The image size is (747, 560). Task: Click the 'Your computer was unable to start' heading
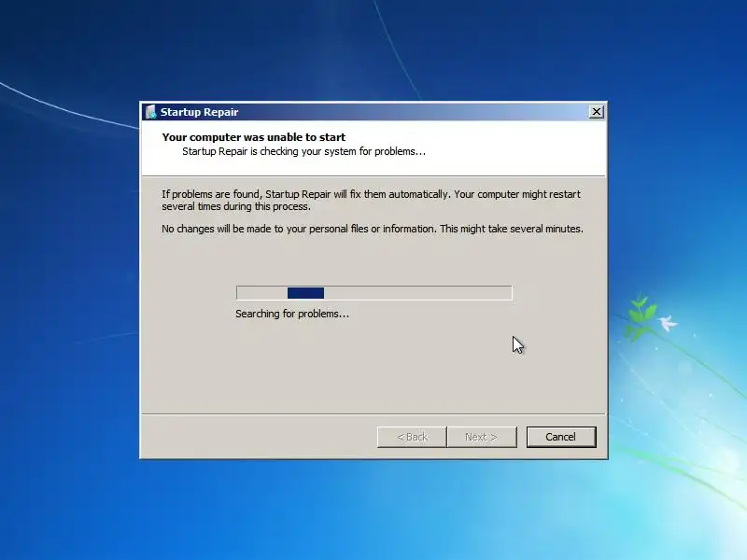[x=253, y=137]
